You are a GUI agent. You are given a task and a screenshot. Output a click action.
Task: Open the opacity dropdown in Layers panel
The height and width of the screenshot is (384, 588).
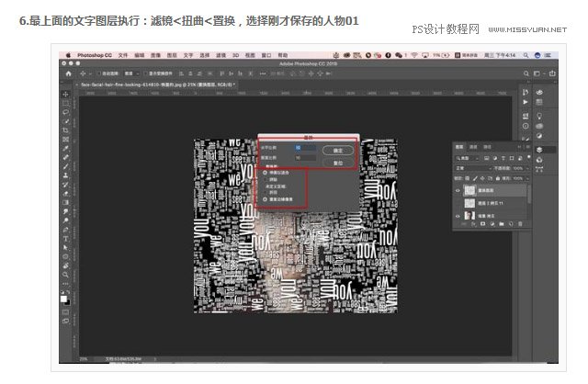[520, 168]
